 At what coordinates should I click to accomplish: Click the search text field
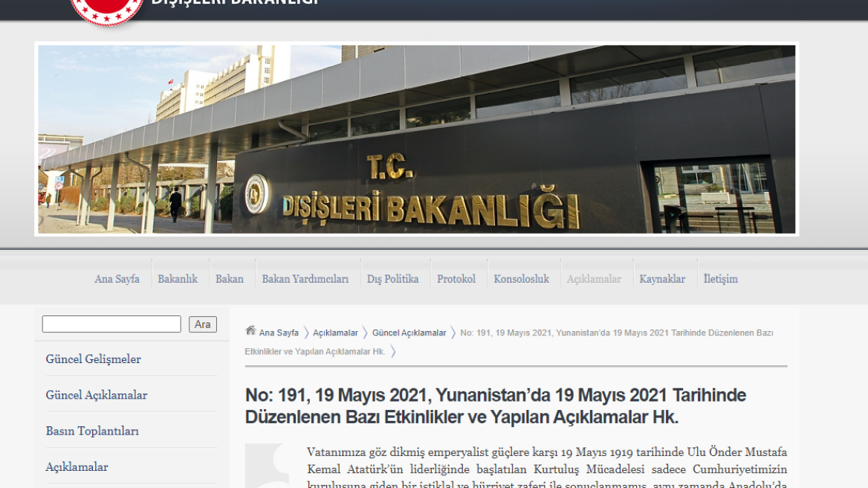click(111, 324)
